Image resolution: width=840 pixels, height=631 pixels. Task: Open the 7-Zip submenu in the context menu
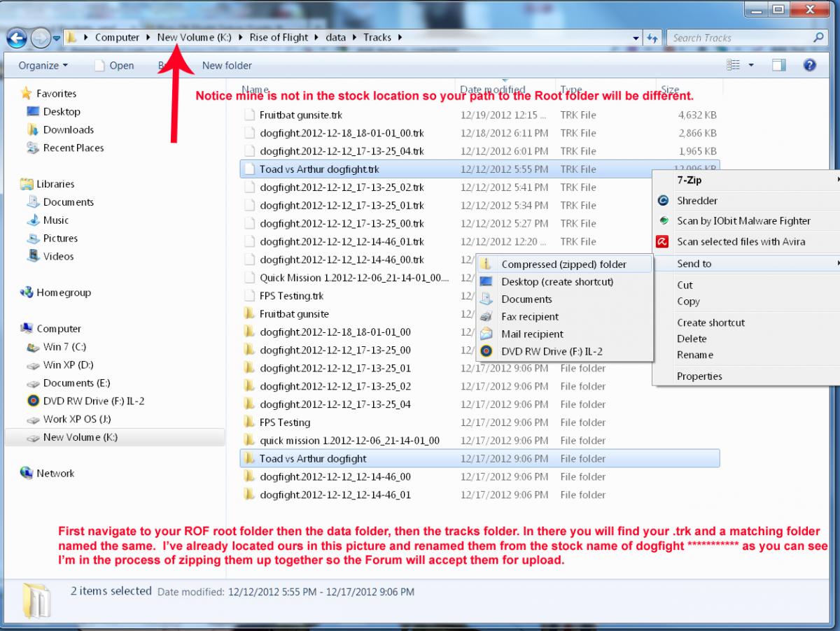746,180
